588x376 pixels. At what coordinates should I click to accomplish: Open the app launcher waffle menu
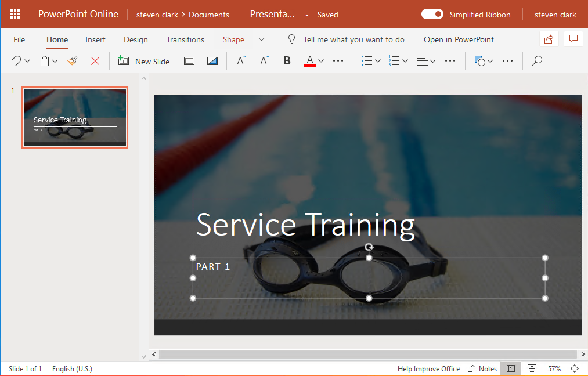tap(15, 14)
